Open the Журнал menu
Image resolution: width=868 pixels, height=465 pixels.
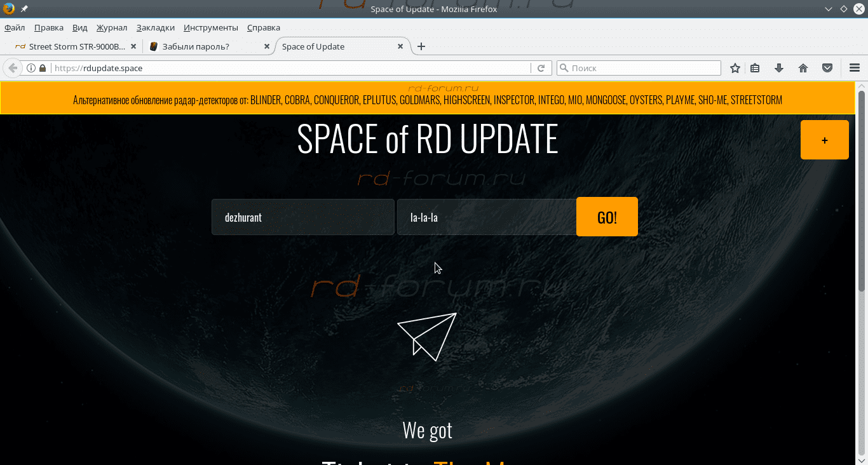click(112, 27)
